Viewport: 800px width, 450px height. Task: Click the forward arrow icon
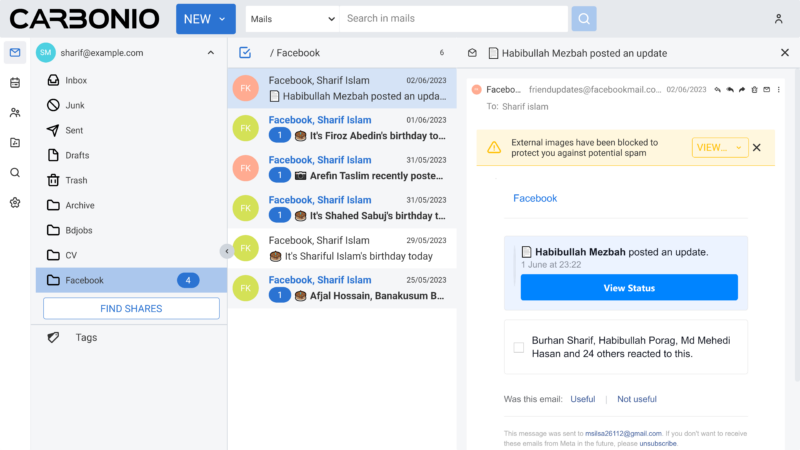pyautogui.click(x=742, y=90)
